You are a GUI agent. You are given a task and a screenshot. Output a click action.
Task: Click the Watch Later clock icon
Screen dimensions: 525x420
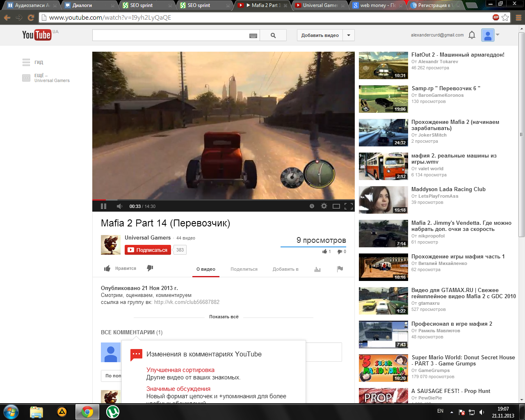[312, 206]
